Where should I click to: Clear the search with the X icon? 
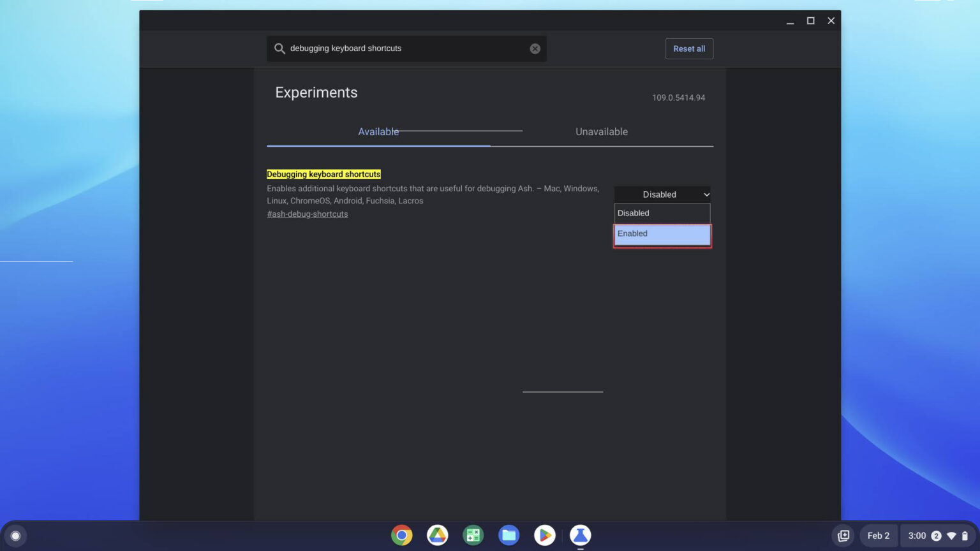[x=535, y=48]
